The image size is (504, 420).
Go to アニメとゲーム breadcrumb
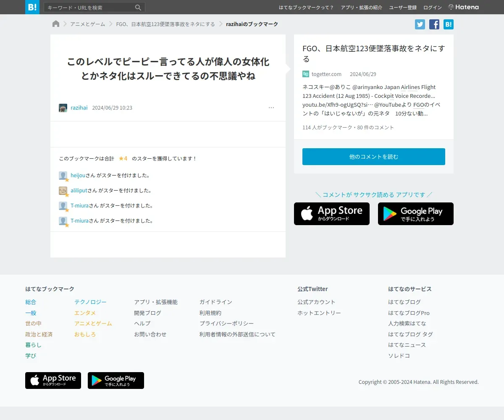pos(88,24)
